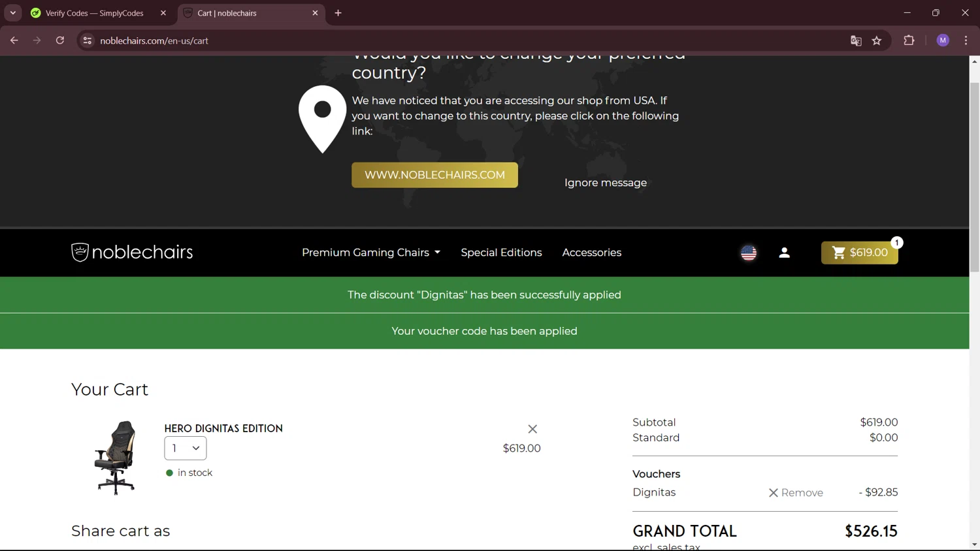Remove the Dignitas voucher
The height and width of the screenshot is (551, 980).
tap(795, 493)
